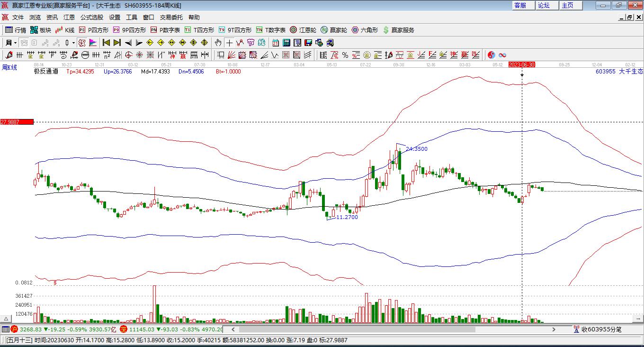Image resolution: width=644 pixels, height=347 pixels.
Task: Click the red-blue yin-yang icon
Action: pyautogui.click(x=491, y=55)
